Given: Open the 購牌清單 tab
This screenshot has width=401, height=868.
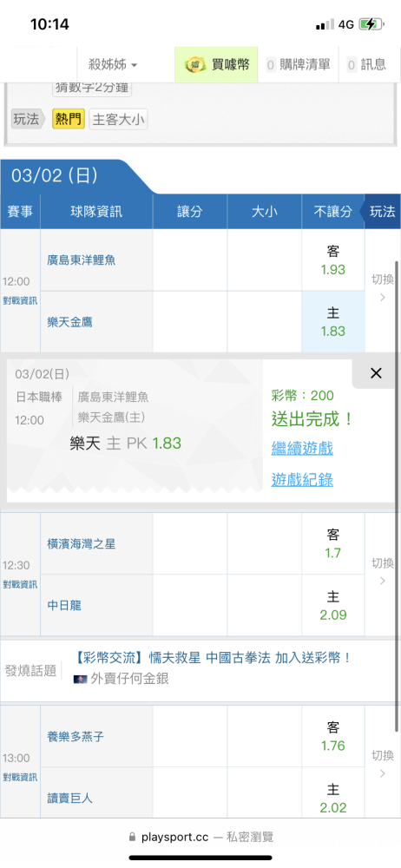Looking at the screenshot, I should (x=298, y=65).
